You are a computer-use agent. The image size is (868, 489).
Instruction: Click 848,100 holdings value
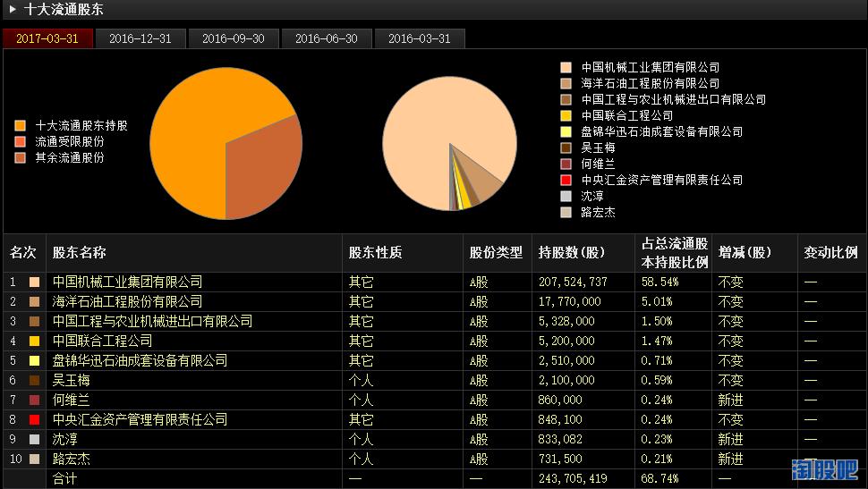click(x=560, y=420)
